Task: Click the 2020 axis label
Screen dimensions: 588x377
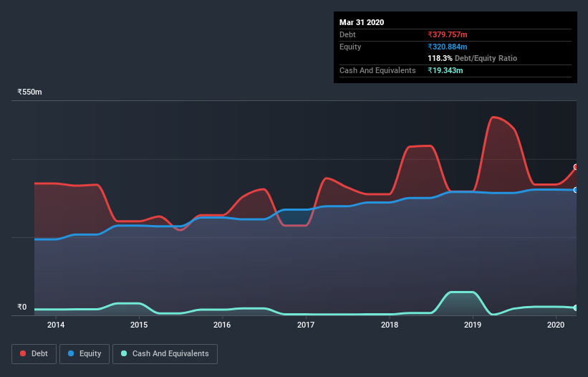Action: (556, 325)
